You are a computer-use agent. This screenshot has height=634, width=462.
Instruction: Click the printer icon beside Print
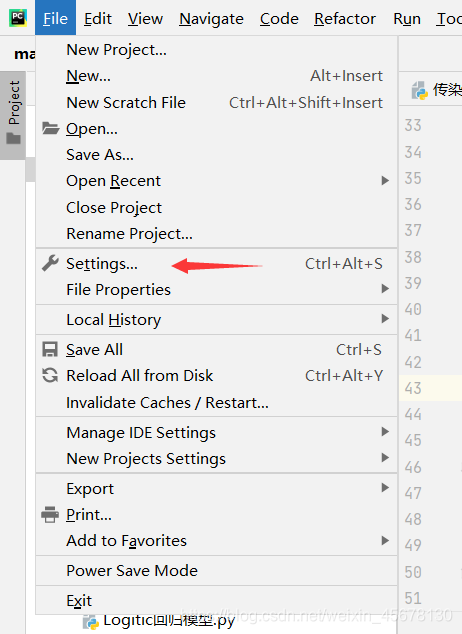tap(50, 514)
